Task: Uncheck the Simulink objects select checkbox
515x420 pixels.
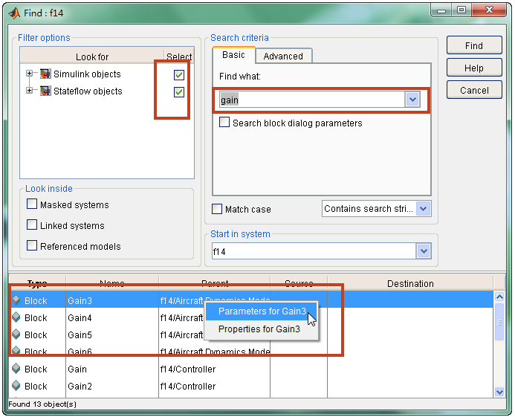Action: click(x=179, y=75)
